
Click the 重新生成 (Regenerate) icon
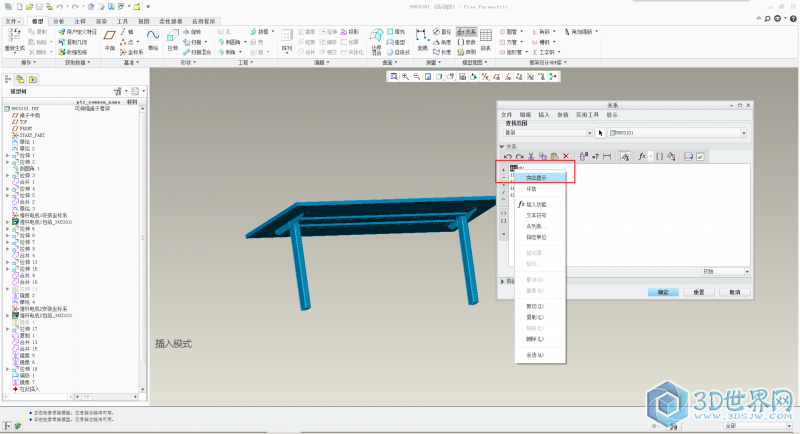pos(13,37)
